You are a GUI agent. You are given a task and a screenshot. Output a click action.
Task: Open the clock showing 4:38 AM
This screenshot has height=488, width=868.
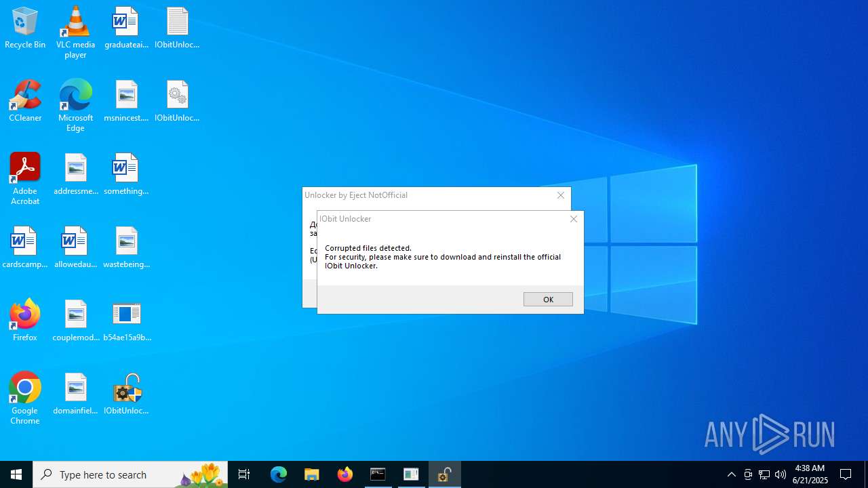810,474
